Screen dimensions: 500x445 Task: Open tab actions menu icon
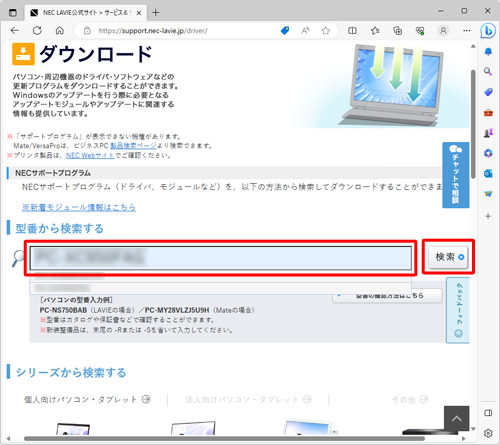click(x=13, y=13)
